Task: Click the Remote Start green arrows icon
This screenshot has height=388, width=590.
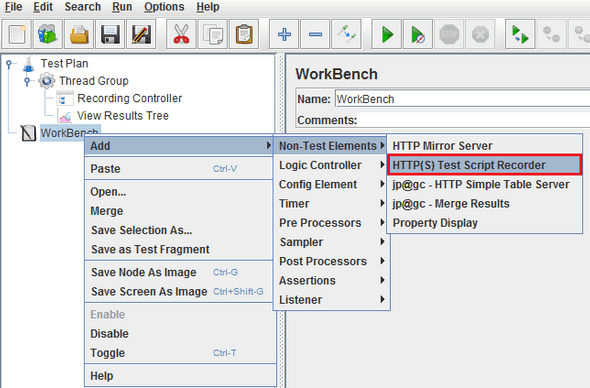Action: click(520, 35)
